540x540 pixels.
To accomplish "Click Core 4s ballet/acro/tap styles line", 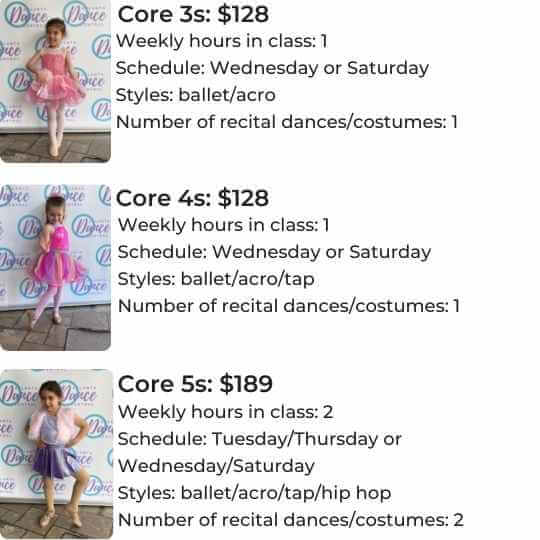I will (216, 279).
